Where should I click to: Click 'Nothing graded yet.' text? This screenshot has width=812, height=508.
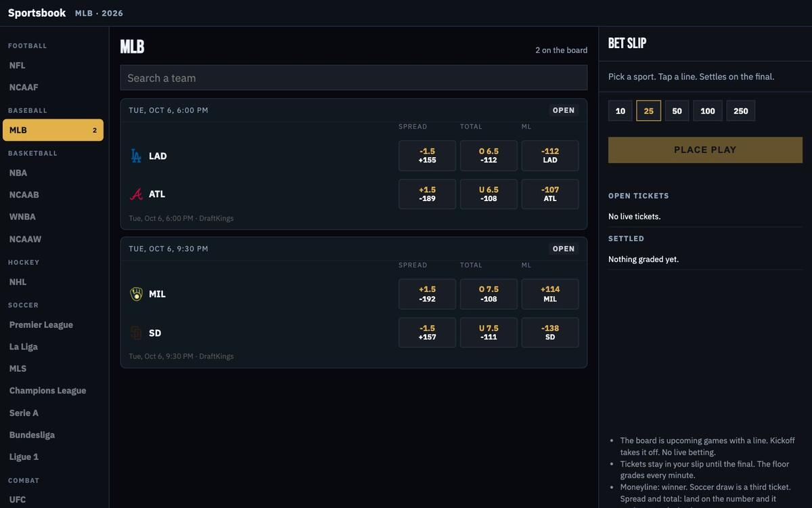644,259
